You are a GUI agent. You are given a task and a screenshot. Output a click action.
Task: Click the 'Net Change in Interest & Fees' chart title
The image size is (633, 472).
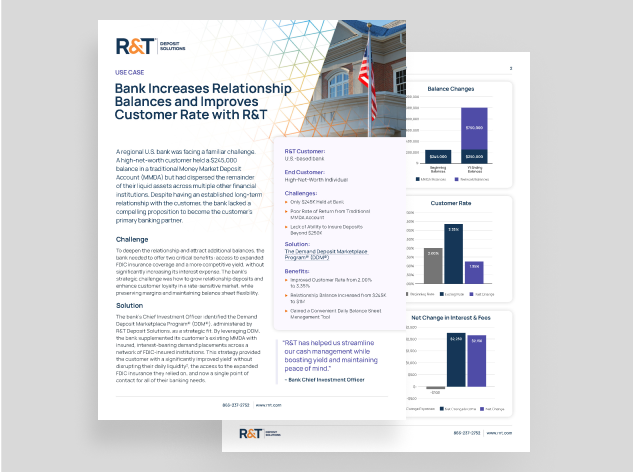(451, 318)
